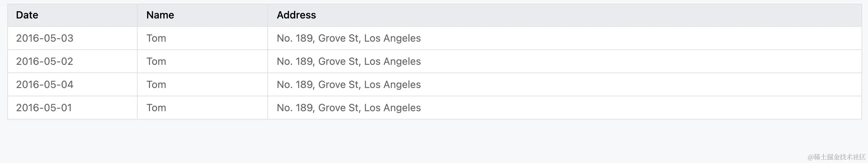Image resolution: width=868 pixels, height=163 pixels.
Task: Click the Name column header
Action: [x=203, y=15]
